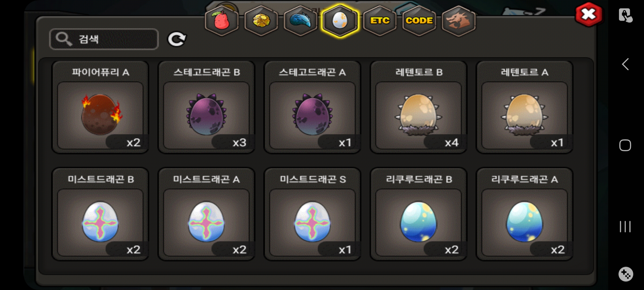Select the 파이어퓨리 A flaming egg

tap(100, 107)
